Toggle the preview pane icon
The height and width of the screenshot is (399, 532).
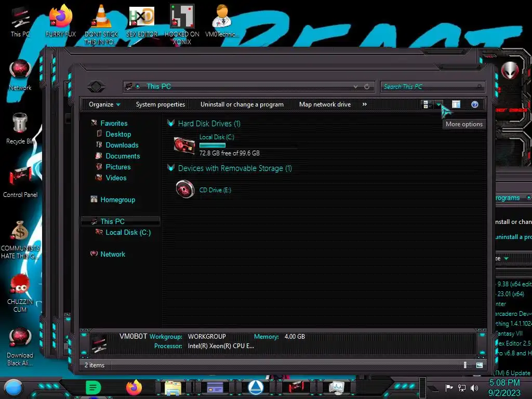tap(456, 104)
